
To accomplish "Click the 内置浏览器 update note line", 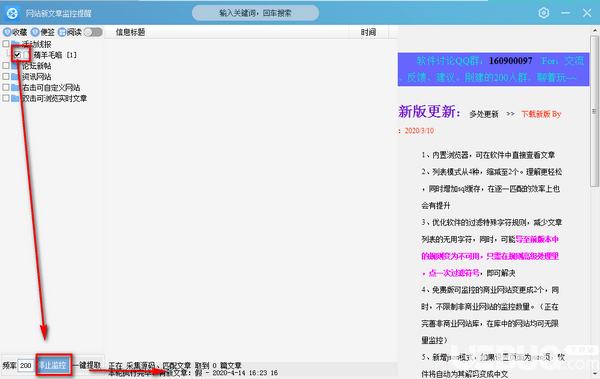I will (x=488, y=155).
